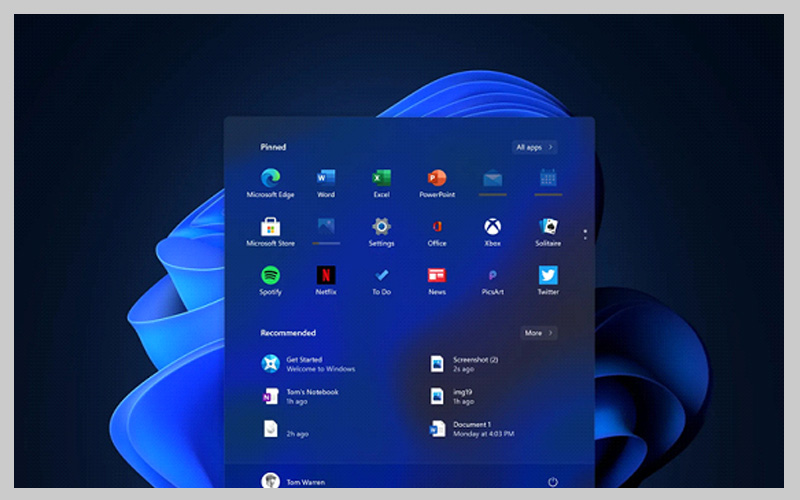Open the Excel app icon
The width and height of the screenshot is (800, 500).
(x=381, y=179)
